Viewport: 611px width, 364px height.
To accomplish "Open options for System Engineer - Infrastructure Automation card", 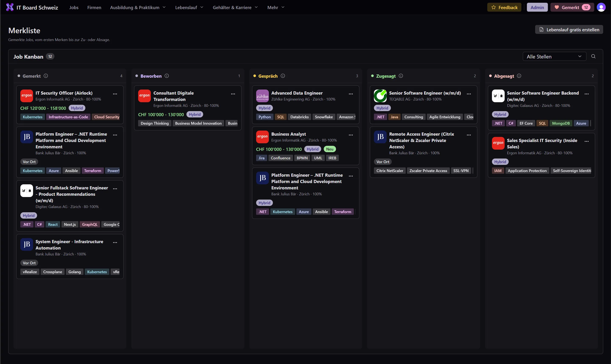I will pos(115,242).
